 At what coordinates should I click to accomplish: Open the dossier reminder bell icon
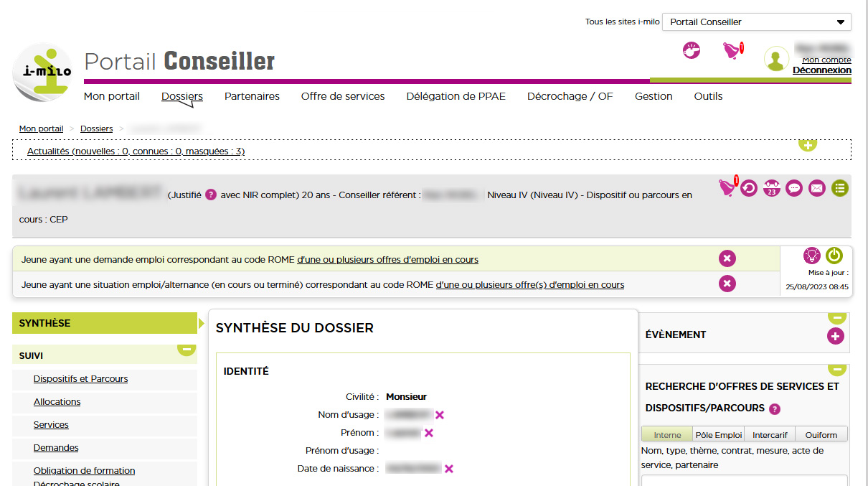point(727,187)
